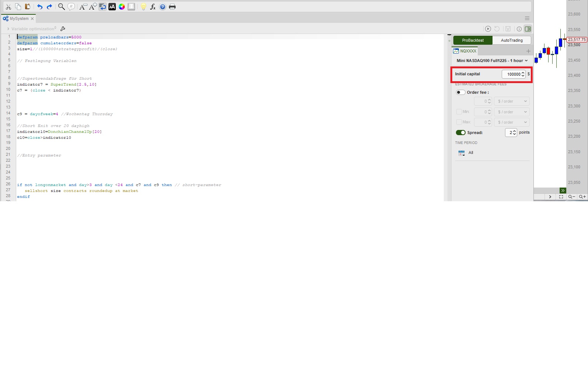
Task: Select the ProBacktest button
Action: 473,40
